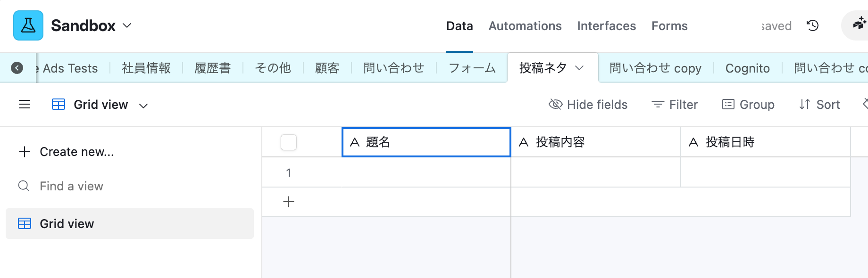This screenshot has width=868, height=278.
Task: Click the Find a view search field
Action: pyautogui.click(x=72, y=186)
